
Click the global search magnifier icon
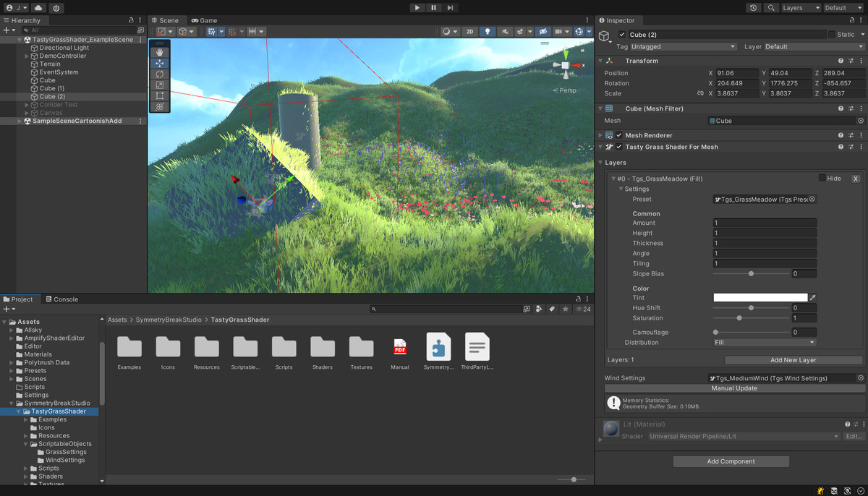tap(772, 8)
